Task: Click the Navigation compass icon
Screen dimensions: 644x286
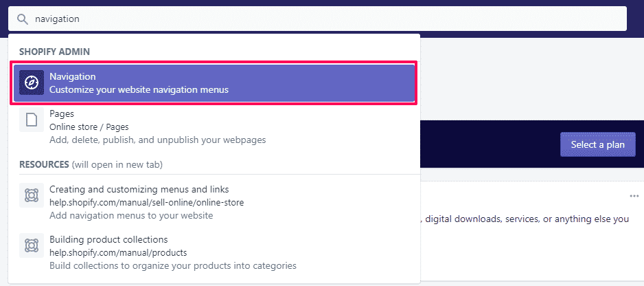Action: [x=31, y=83]
